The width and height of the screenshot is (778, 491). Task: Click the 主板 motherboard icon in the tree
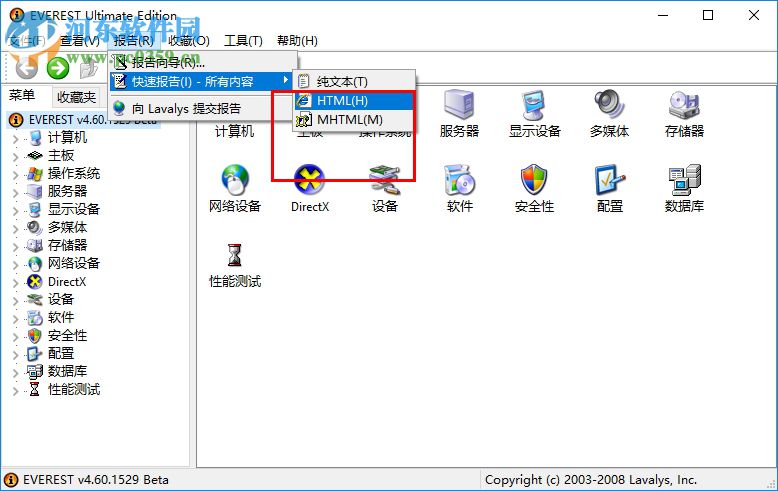[x=35, y=156]
